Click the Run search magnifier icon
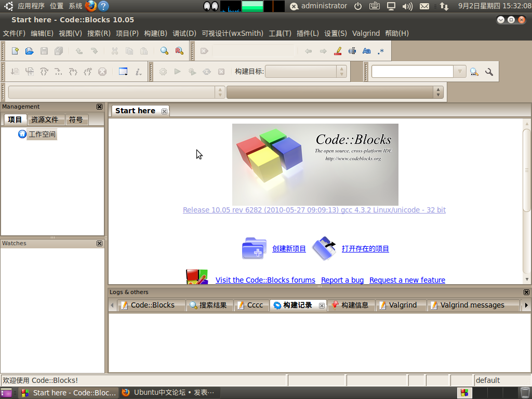Viewport: 532px width, 399px height. (x=474, y=72)
